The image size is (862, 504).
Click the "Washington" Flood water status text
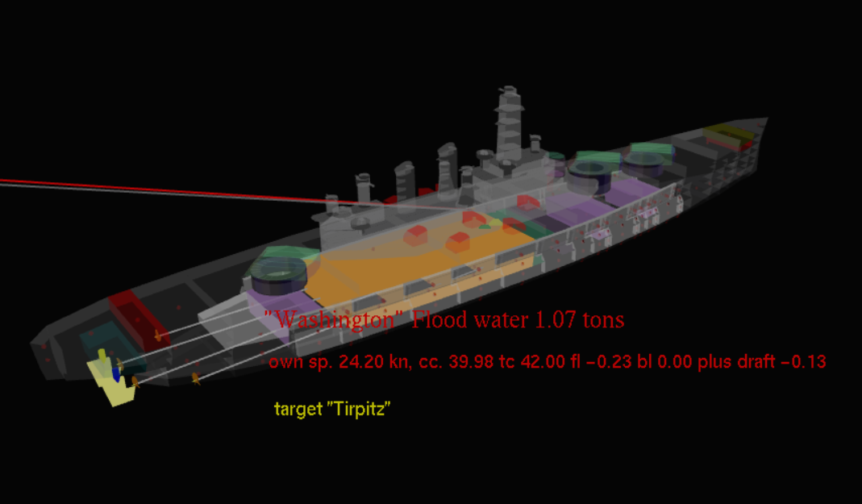coord(444,320)
